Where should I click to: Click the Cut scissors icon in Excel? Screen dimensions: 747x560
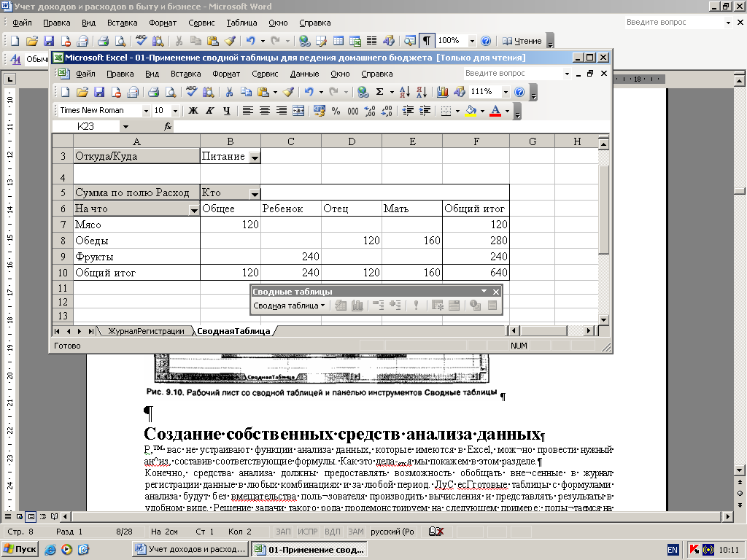point(229,92)
